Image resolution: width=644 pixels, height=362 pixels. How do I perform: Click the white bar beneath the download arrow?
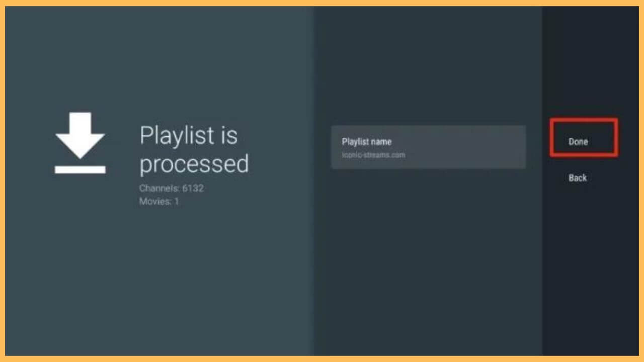click(x=80, y=169)
